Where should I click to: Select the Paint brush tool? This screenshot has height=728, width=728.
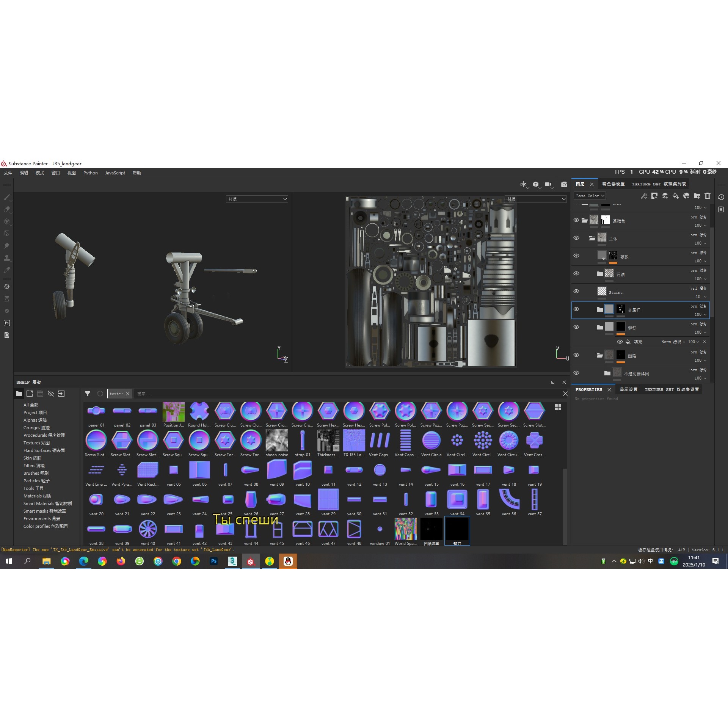point(7,197)
